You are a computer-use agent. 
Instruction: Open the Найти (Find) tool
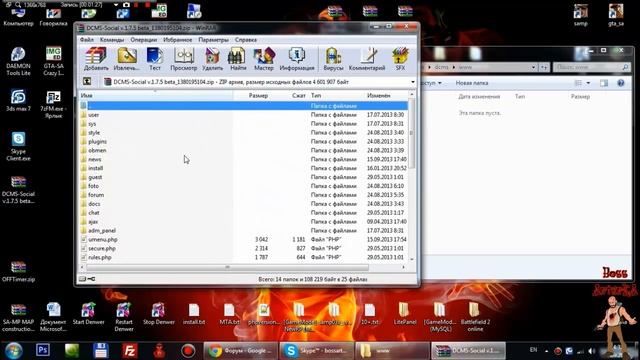coord(238,59)
